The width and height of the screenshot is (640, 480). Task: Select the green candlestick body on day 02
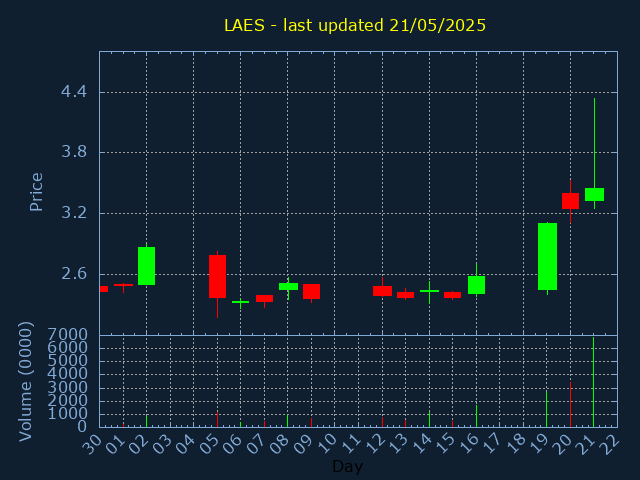pyautogui.click(x=147, y=266)
